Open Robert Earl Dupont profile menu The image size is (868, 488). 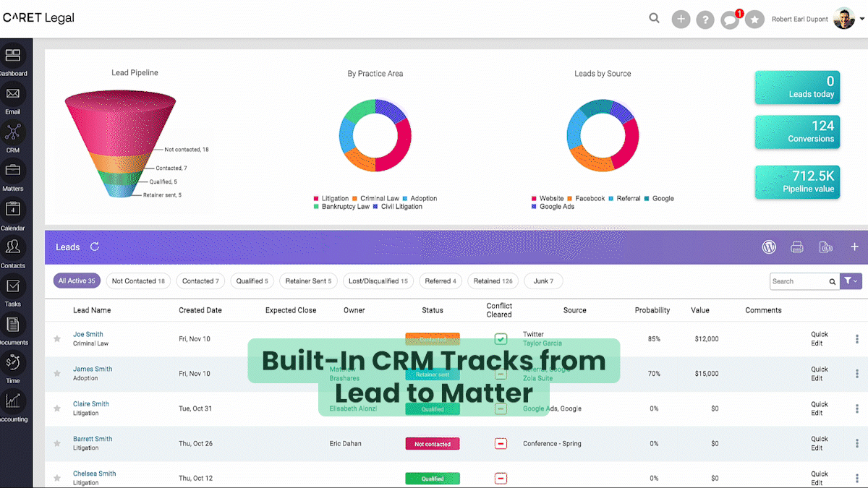[843, 20]
